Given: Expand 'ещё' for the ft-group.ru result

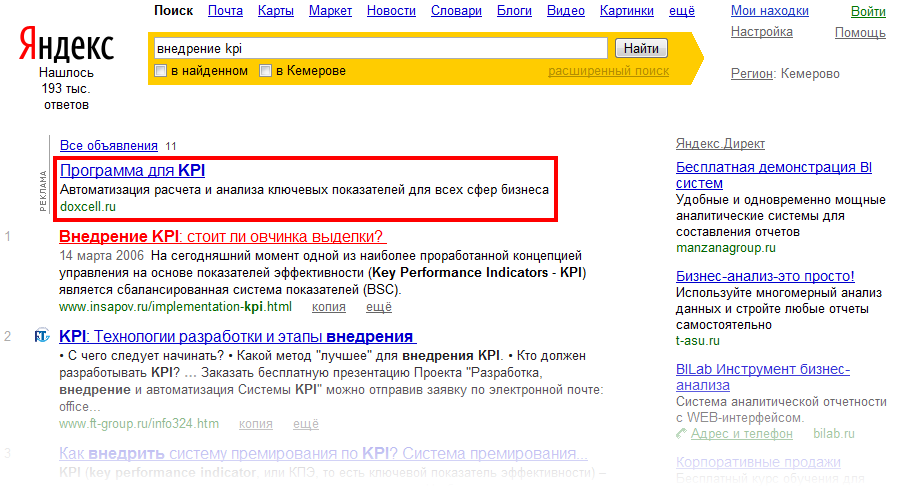Looking at the screenshot, I should (306, 424).
